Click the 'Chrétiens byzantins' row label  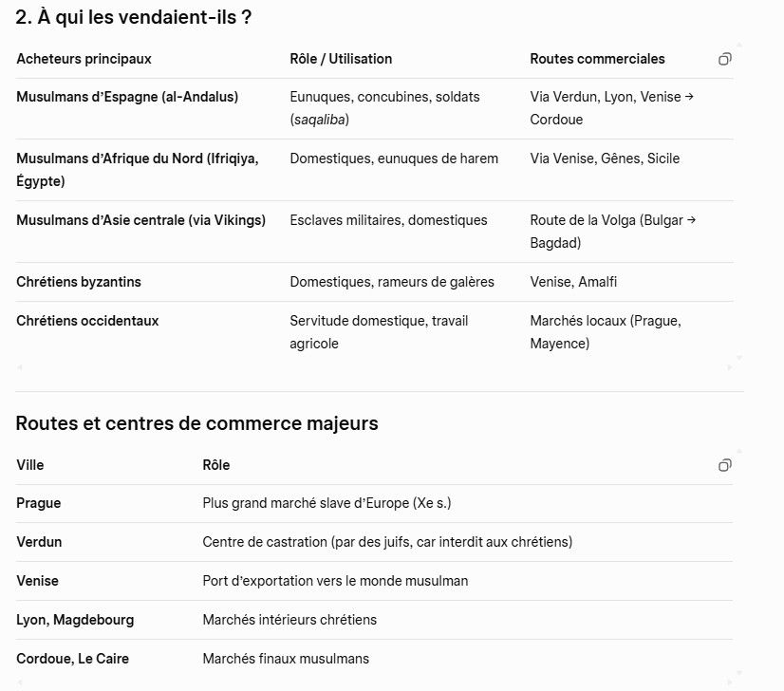79,282
